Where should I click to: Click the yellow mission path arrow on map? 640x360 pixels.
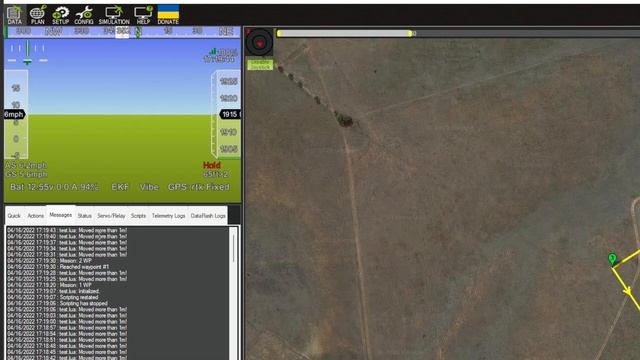point(628,291)
